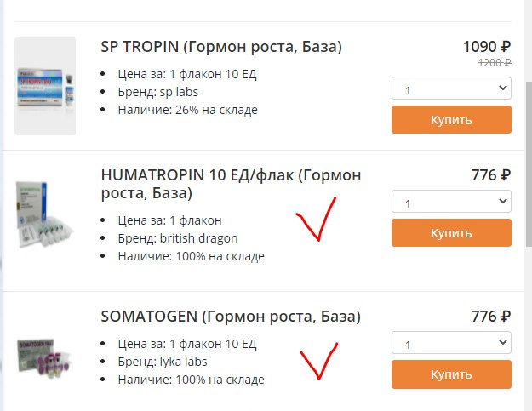Open the SP TROPIN product title
Screen dimensions: 532x411
coord(220,47)
